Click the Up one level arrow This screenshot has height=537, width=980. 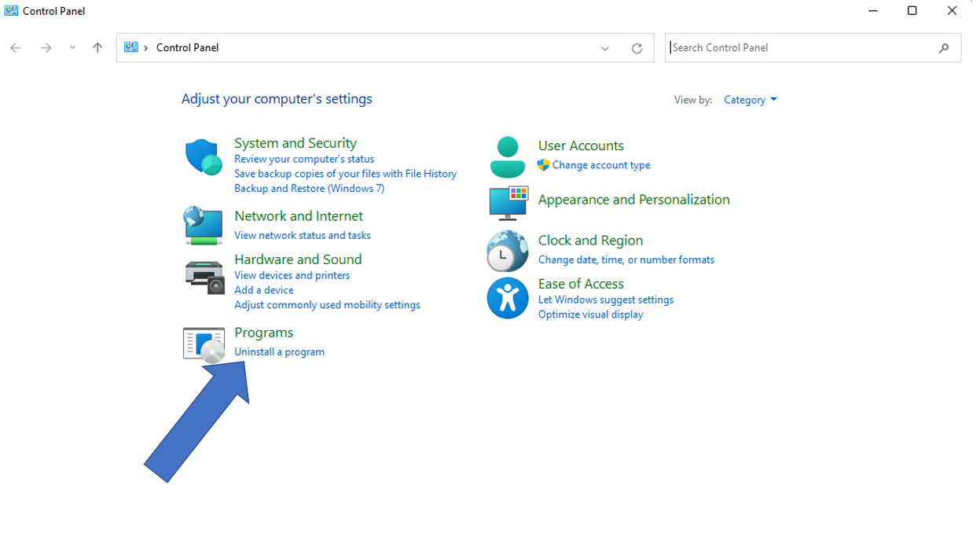97,48
